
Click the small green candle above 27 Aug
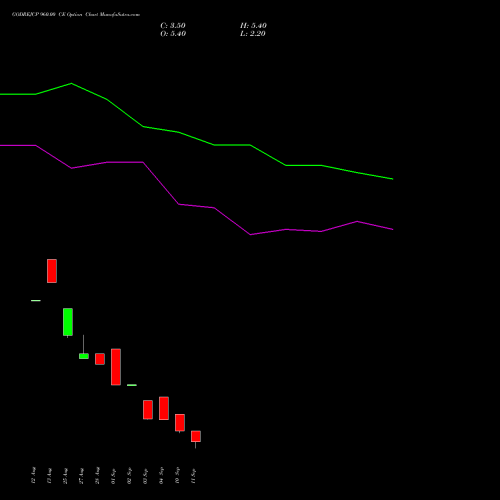84,356
